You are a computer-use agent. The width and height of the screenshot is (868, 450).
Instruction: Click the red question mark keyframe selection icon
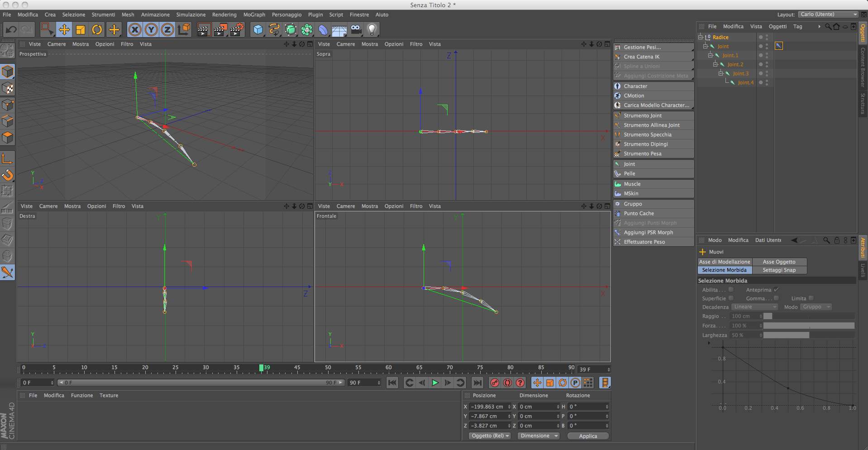click(520, 383)
